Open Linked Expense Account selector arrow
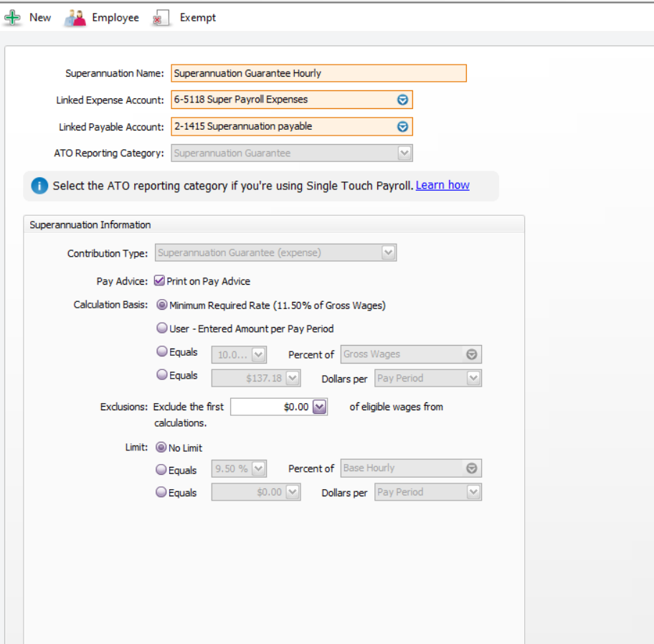 [402, 100]
